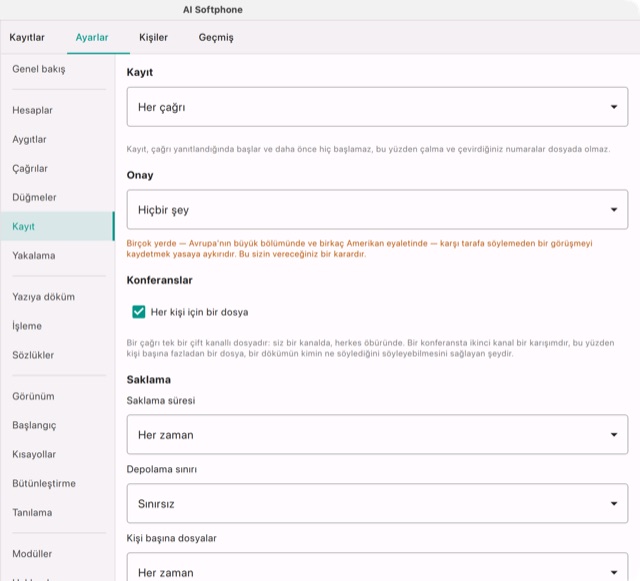640x581 pixels.
Task: Open the Kişiler tab
Action: (153, 37)
